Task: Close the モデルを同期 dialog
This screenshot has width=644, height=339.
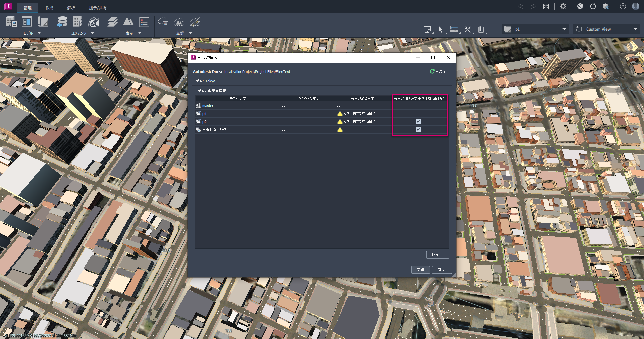Action: pos(448,57)
